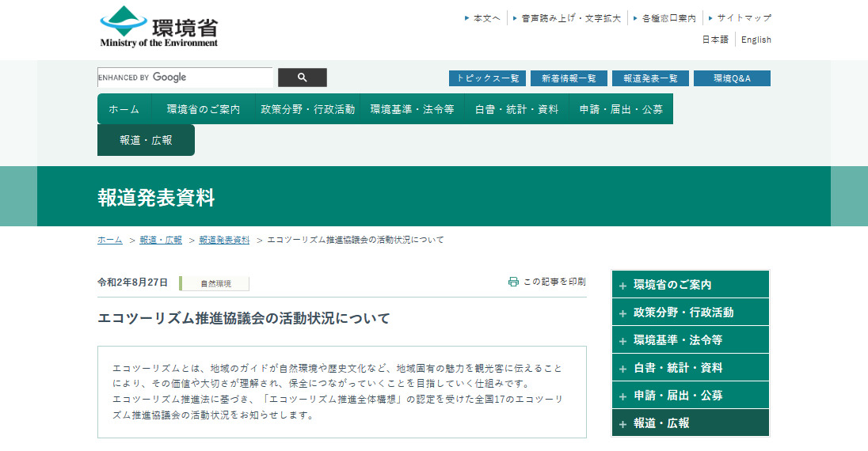Open トピックス一覧 button
The width and height of the screenshot is (868, 451).
point(487,78)
